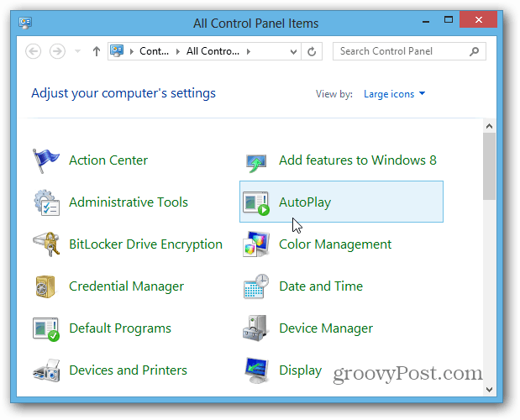Click the Add features to Windows 8 icon
Image resolution: width=520 pixels, height=420 pixels.
[256, 163]
